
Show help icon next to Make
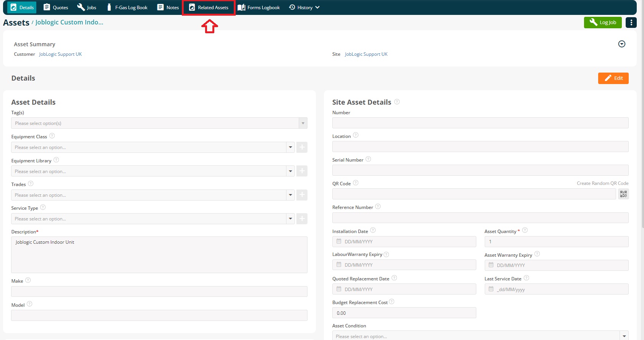tap(28, 280)
